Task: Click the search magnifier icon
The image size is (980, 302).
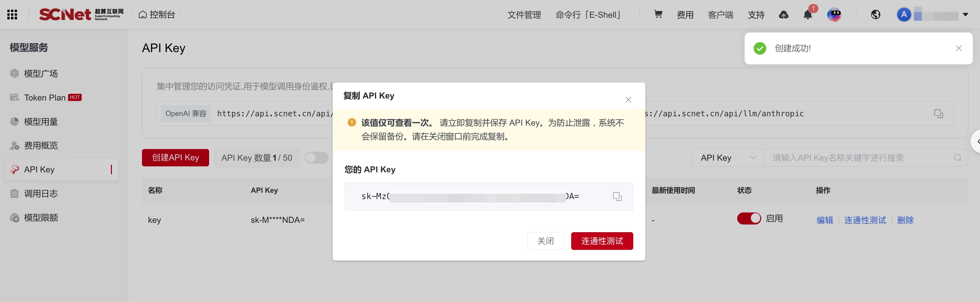Action: coord(958,157)
